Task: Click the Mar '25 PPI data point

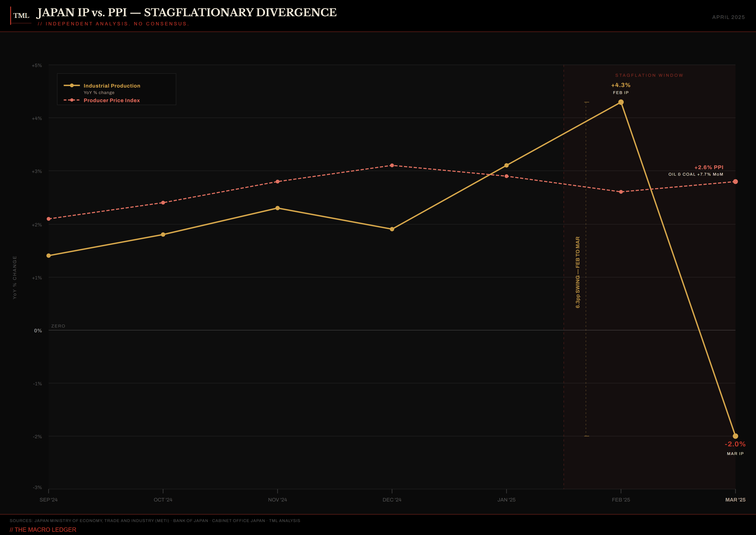Action: [735, 182]
